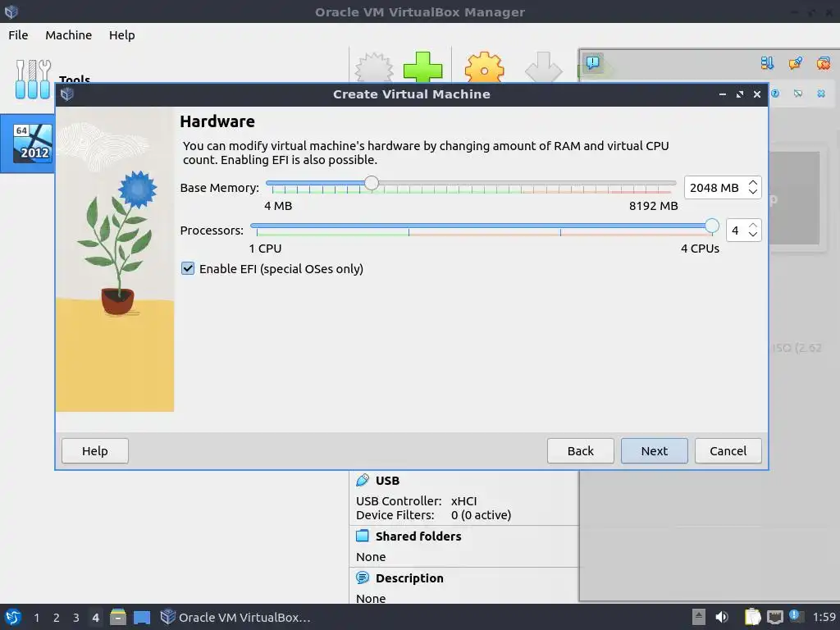Click the VirtualBox cube icon in window title bar

click(11, 11)
